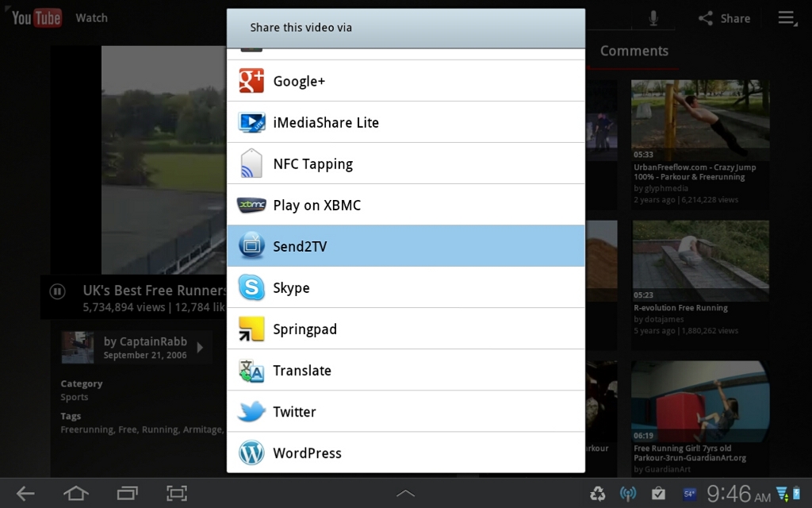The image size is (812, 508).
Task: Choose Springpad text entry
Action: pyautogui.click(x=304, y=329)
